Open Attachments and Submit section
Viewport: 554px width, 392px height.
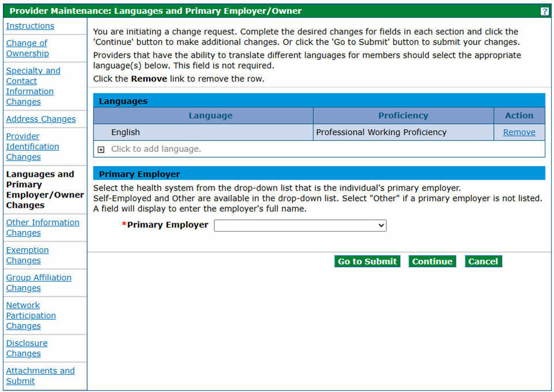[x=40, y=376]
